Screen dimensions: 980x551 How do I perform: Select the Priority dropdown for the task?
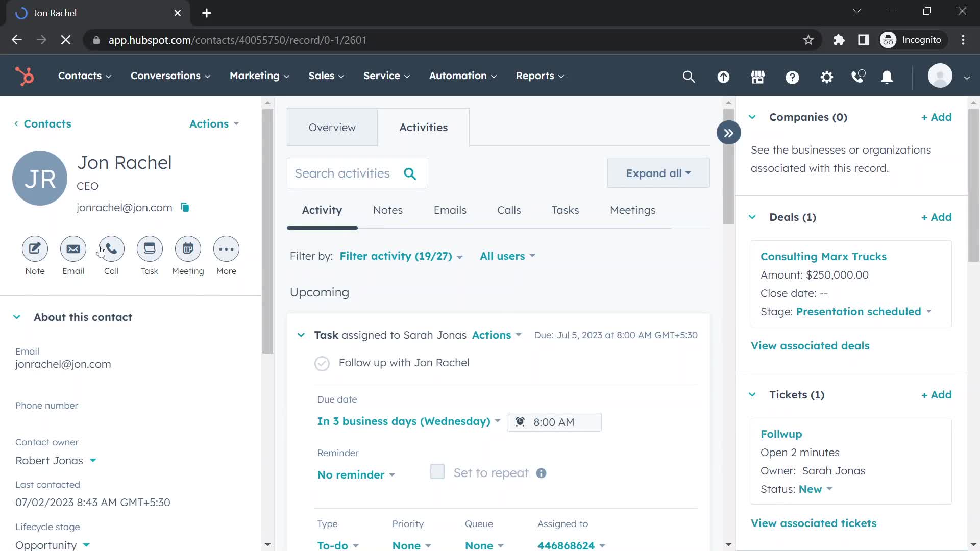point(412,545)
